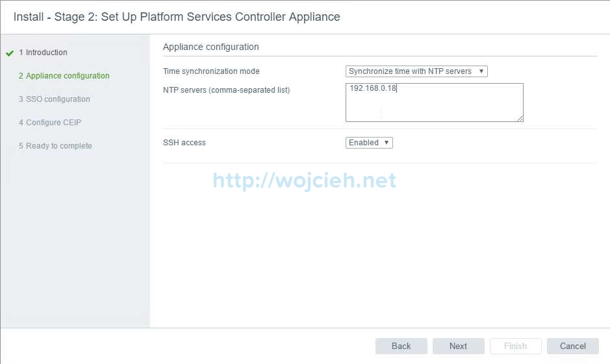Click the arrow on the NTP sync mode dropdown
This screenshot has height=364, width=610.
coord(481,71)
